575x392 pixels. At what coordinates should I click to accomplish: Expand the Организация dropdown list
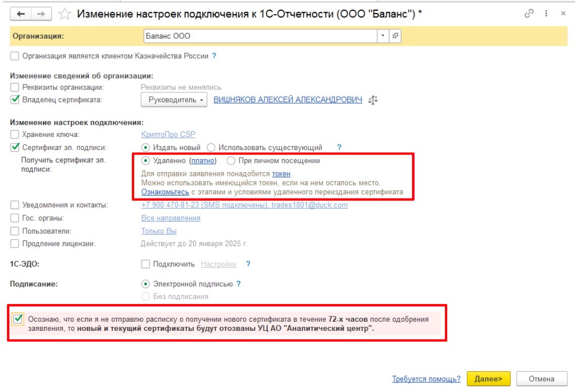pyautogui.click(x=383, y=35)
